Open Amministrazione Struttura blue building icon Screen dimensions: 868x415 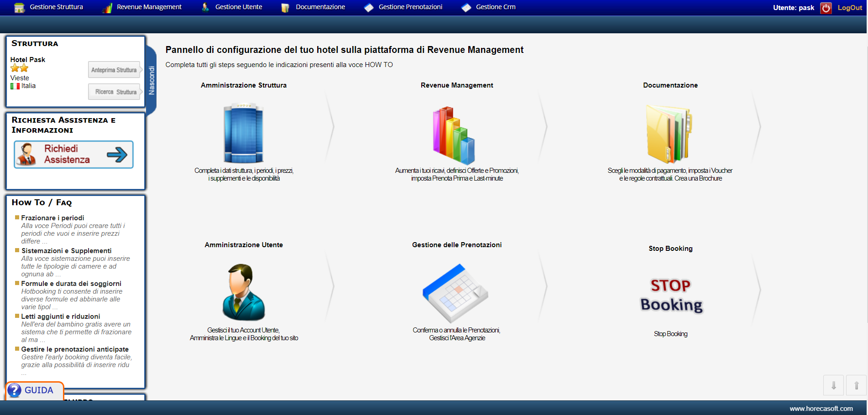244,133
